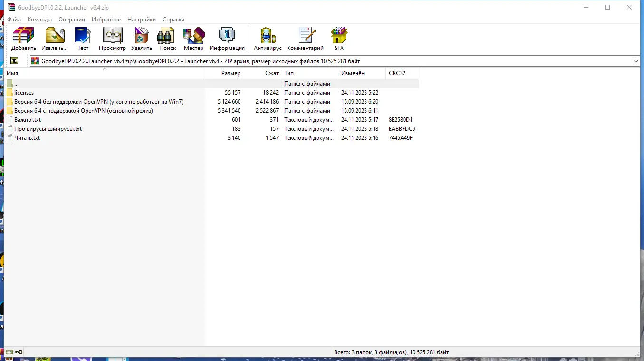
Task: Sort by the Изменён column header
Action: point(362,73)
